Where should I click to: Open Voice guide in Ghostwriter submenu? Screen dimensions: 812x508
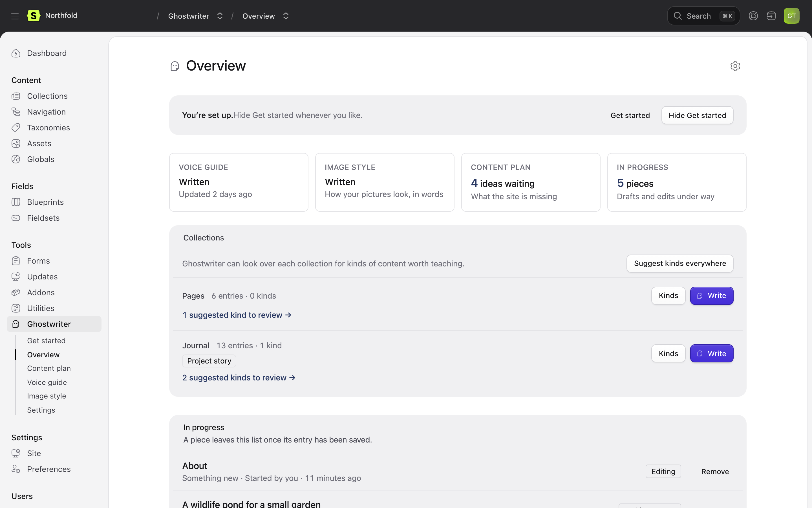[47, 382]
